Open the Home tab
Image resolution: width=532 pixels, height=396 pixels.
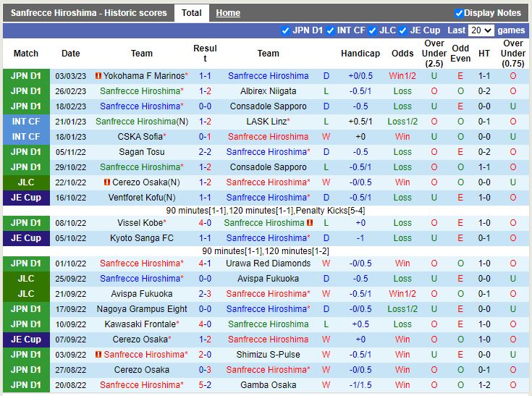(228, 13)
